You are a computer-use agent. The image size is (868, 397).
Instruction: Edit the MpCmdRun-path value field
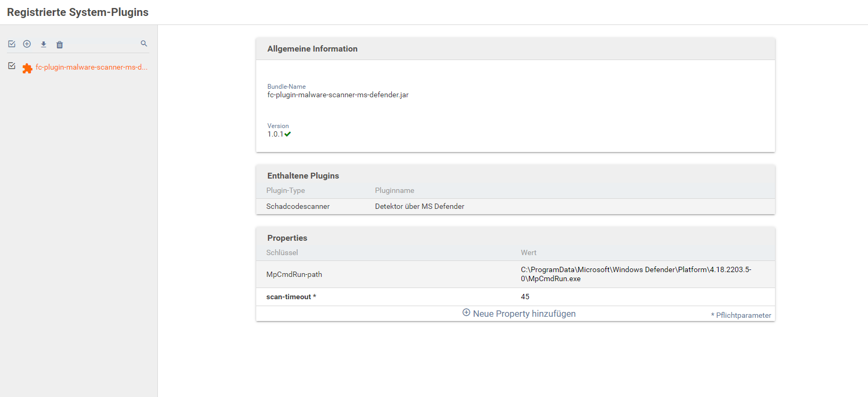pyautogui.click(x=636, y=274)
